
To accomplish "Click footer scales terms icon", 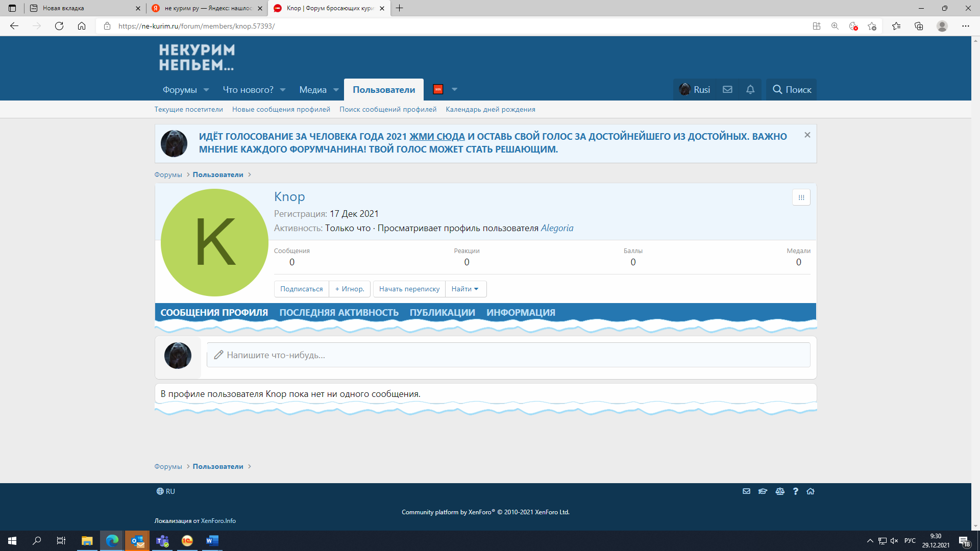I will pyautogui.click(x=779, y=491).
